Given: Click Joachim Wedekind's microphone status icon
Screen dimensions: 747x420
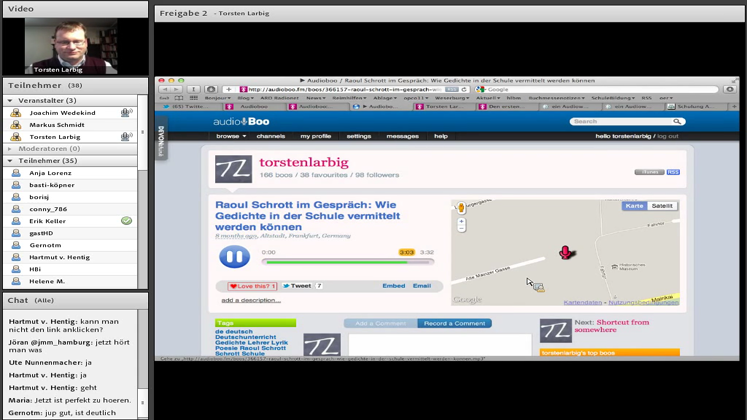Looking at the screenshot, I should click(126, 113).
